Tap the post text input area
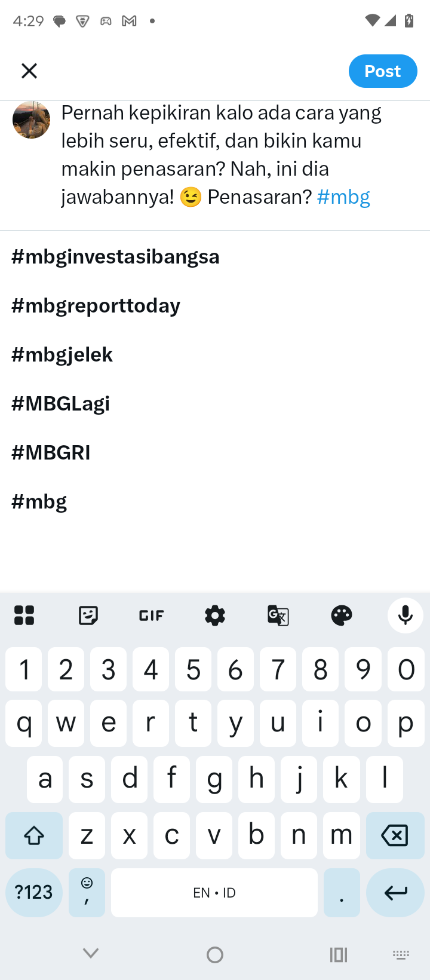This screenshot has height=980, width=430. point(221,155)
